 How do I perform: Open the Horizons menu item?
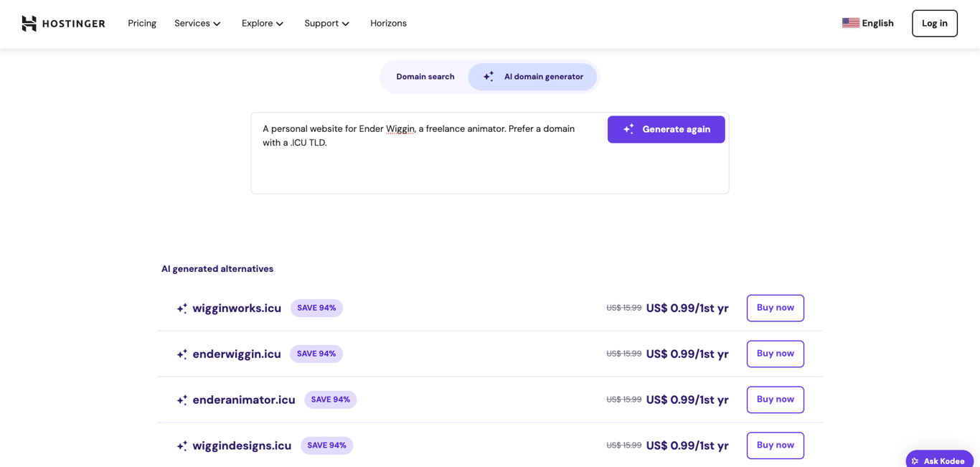[x=388, y=23]
